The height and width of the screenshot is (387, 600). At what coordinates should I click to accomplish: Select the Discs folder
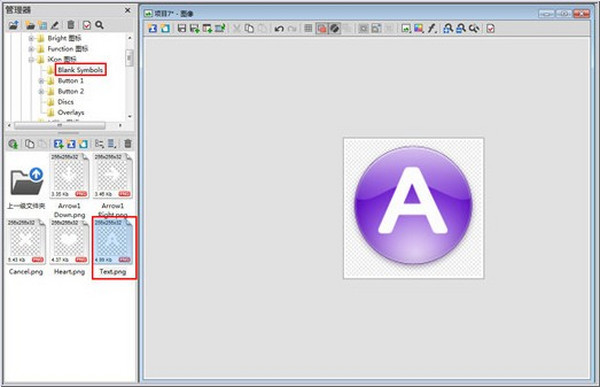pyautogui.click(x=65, y=102)
